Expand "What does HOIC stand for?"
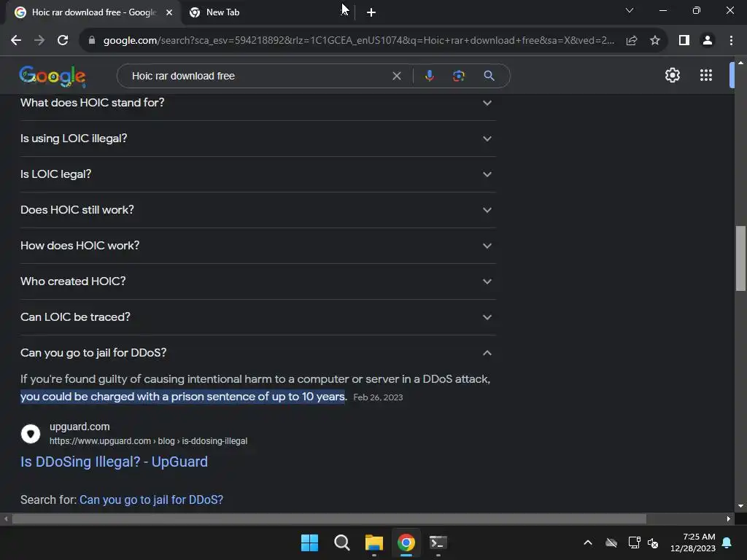 258,103
